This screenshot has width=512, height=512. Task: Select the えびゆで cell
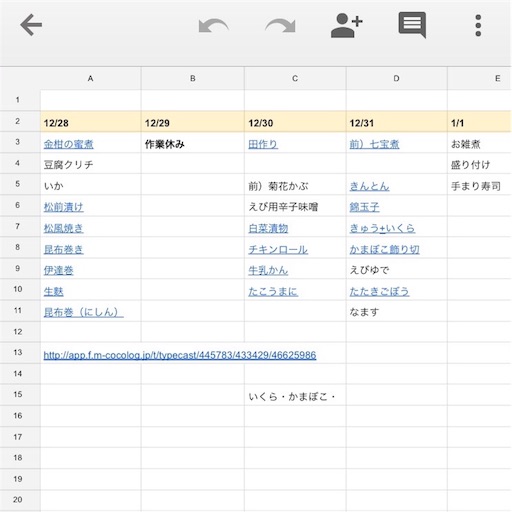(x=396, y=269)
